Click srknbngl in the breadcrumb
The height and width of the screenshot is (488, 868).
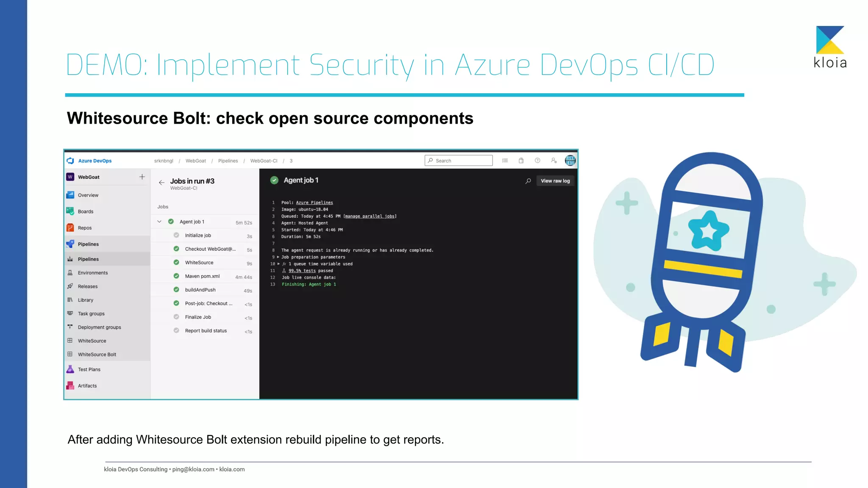(164, 161)
